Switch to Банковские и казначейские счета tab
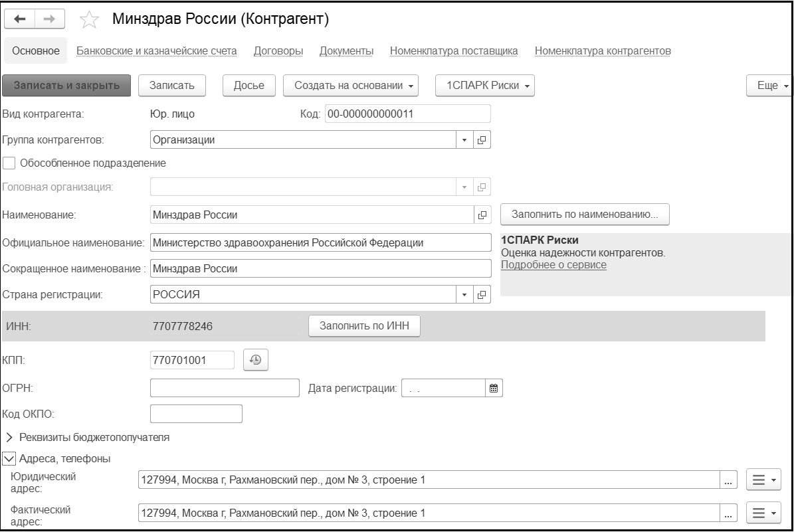This screenshot has width=794, height=532. tap(157, 50)
